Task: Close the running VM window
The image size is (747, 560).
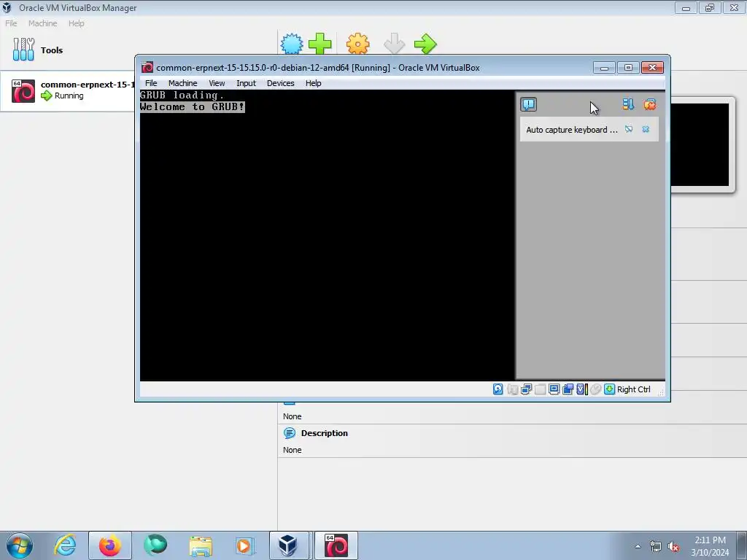Action: (653, 68)
